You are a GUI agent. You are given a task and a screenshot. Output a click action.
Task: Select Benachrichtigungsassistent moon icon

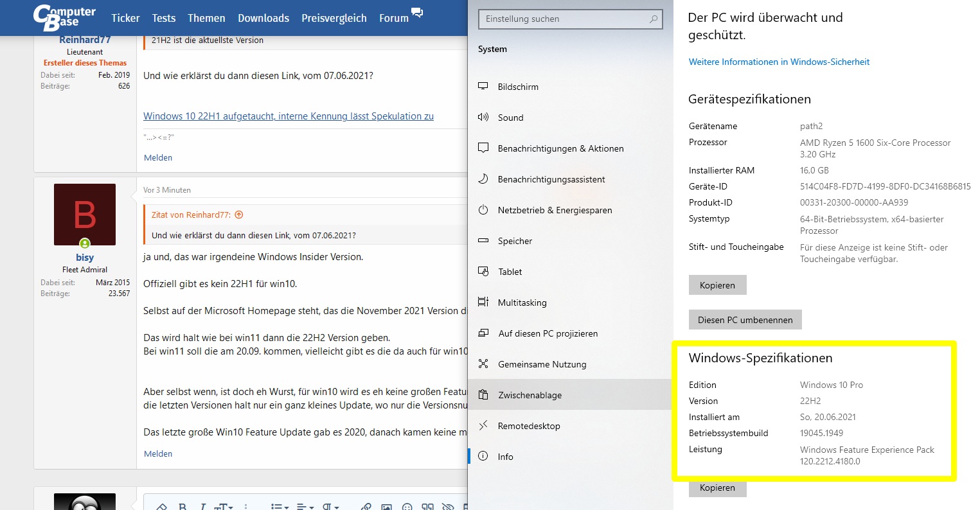(483, 179)
